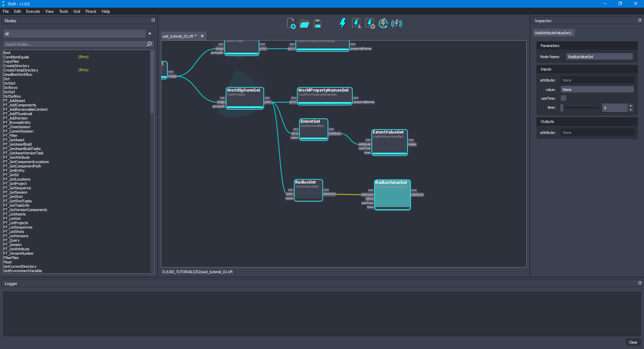Image resolution: width=644 pixels, height=349 pixels.
Task: Increment time value with up stepper arrow
Action: click(631, 105)
